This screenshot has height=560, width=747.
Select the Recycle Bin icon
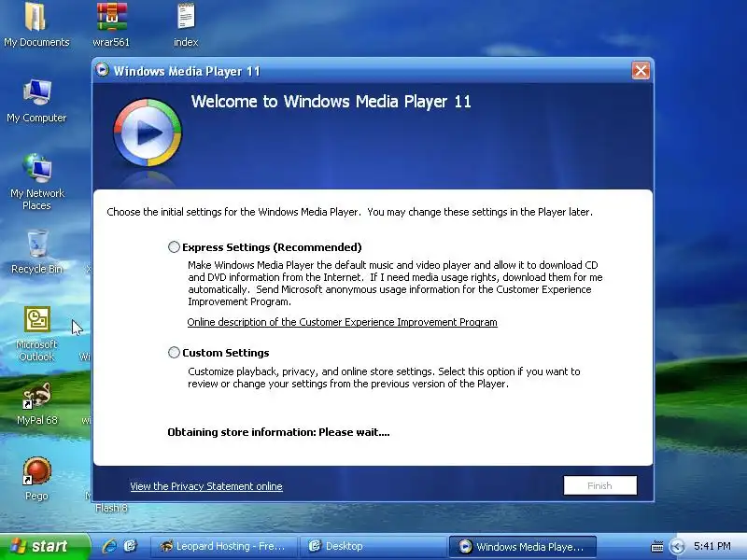point(36,252)
